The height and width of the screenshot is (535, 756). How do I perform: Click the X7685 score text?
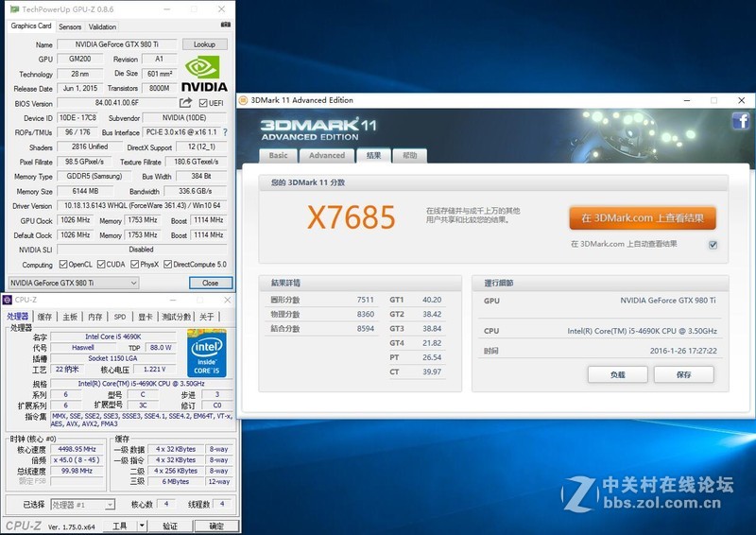click(x=351, y=217)
